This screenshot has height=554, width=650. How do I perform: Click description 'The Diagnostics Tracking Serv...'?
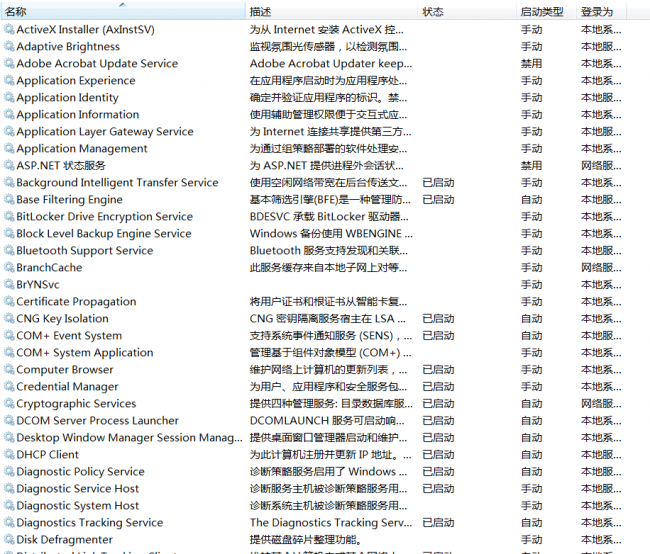[331, 522]
